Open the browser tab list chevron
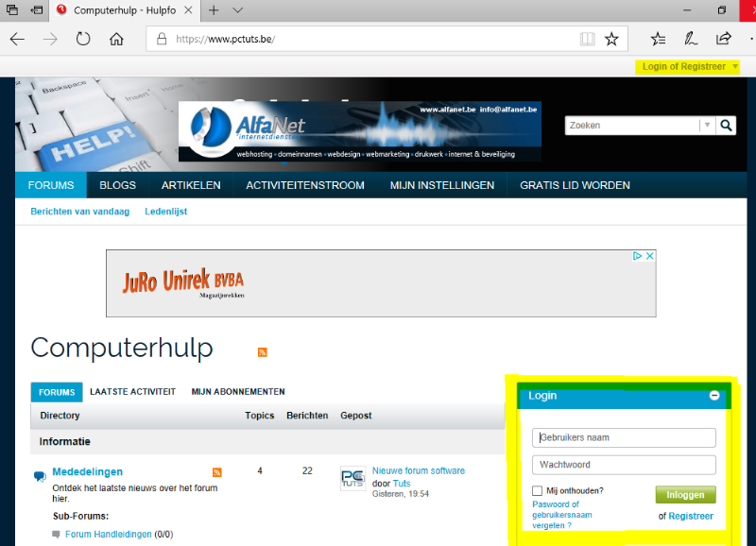 click(238, 10)
